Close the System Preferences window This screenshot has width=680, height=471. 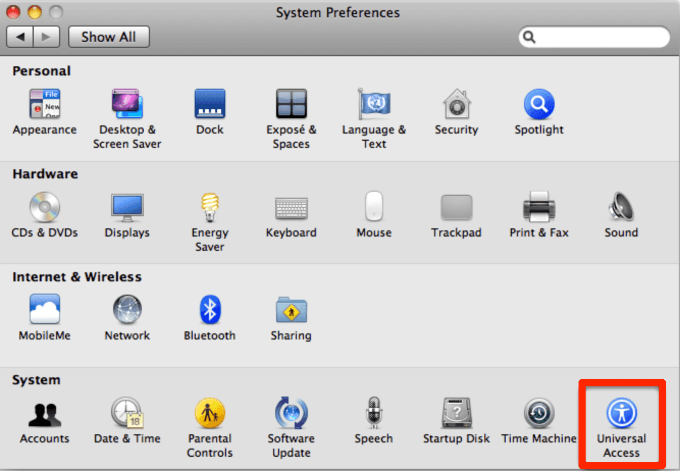point(13,12)
